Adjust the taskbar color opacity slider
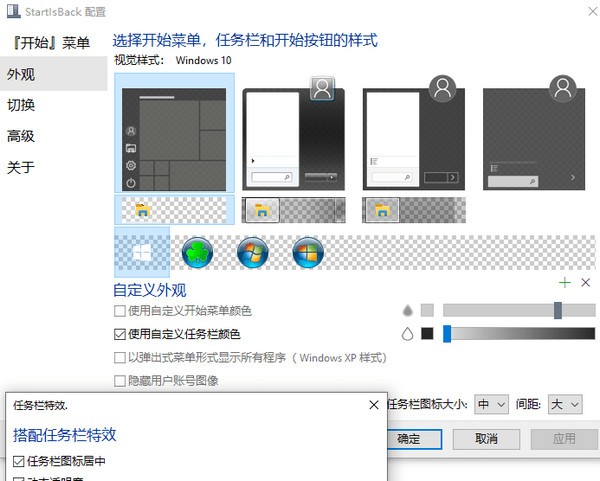Image resolution: width=600 pixels, height=481 pixels. coord(519,333)
